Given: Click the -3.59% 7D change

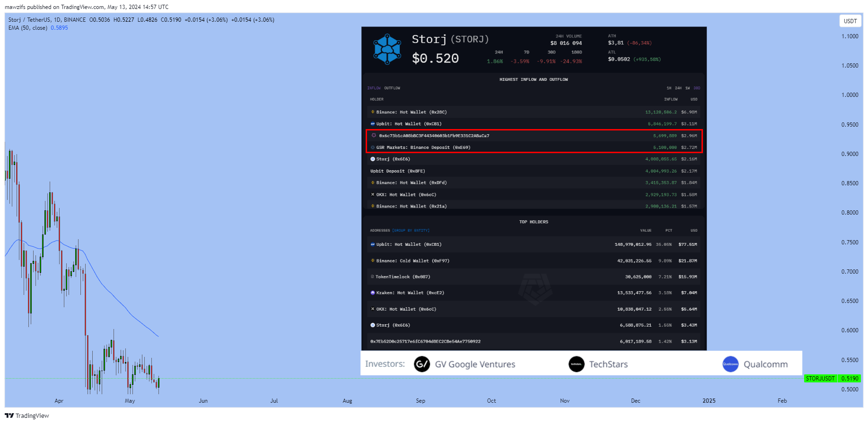Looking at the screenshot, I should (x=520, y=61).
